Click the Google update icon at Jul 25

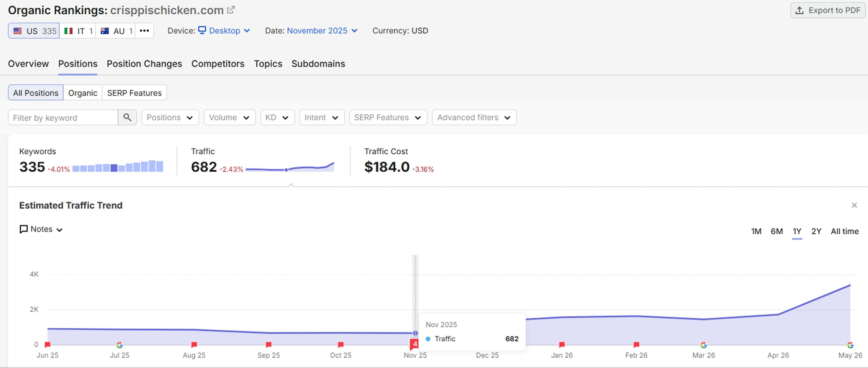click(120, 345)
